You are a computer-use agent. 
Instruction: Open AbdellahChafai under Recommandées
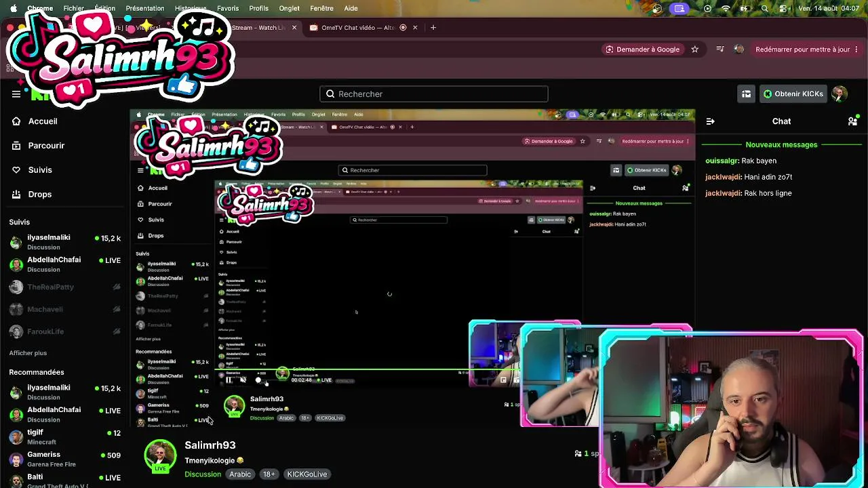click(x=64, y=414)
